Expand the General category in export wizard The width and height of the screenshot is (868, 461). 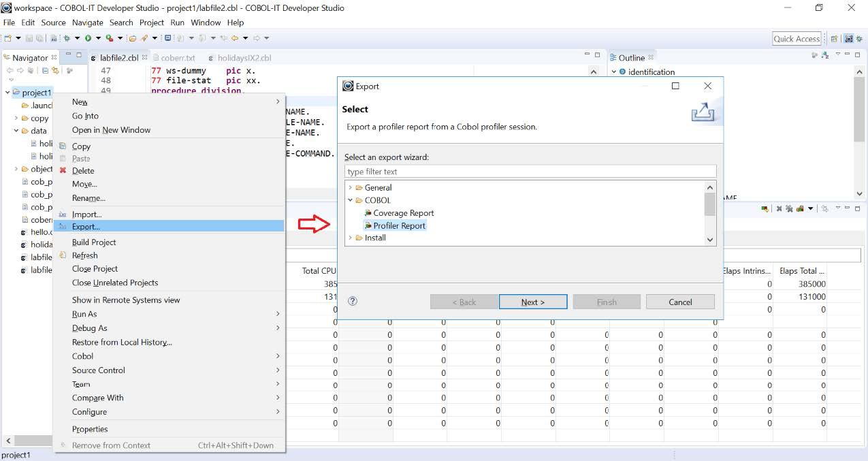pyautogui.click(x=351, y=187)
